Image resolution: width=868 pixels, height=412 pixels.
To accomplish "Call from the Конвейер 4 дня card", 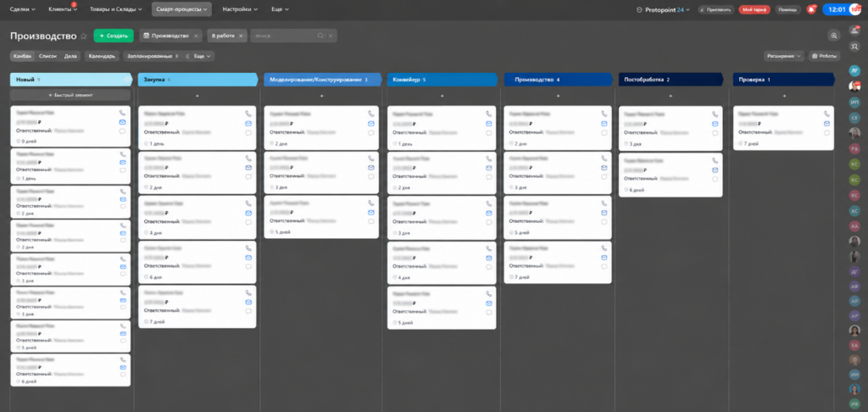I will click(489, 248).
